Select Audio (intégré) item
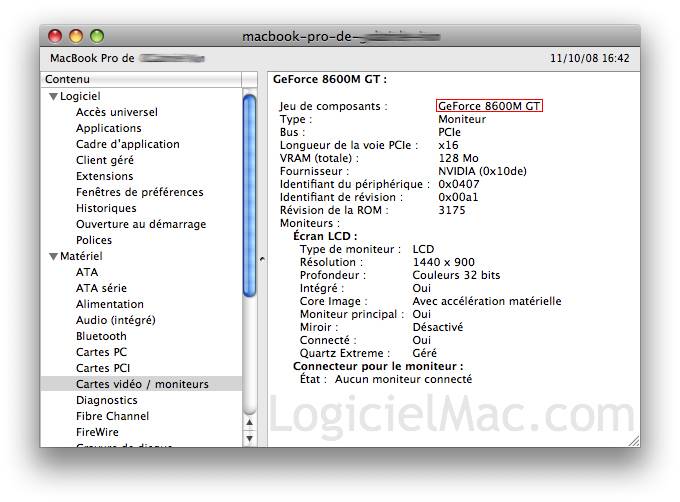The height and width of the screenshot is (502, 680). (116, 320)
